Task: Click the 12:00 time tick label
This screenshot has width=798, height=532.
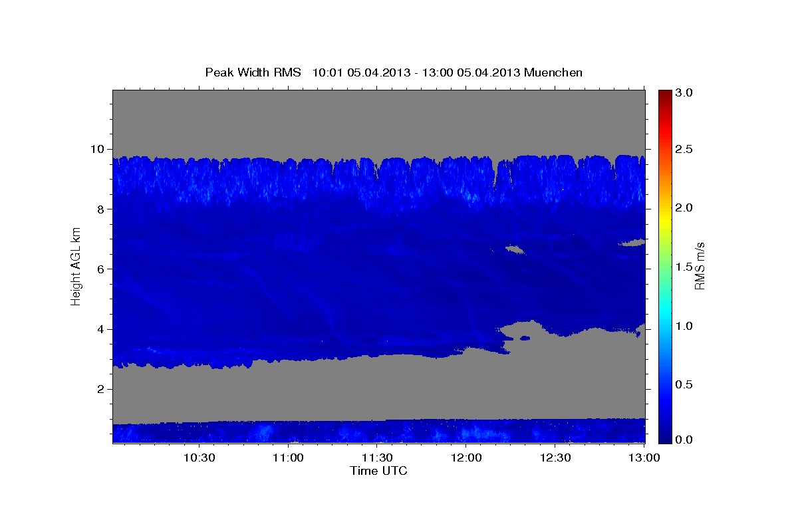Action: [x=466, y=458]
